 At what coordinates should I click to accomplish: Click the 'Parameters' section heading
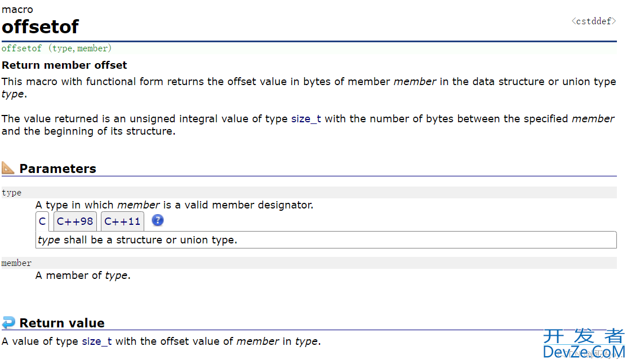[x=58, y=168]
